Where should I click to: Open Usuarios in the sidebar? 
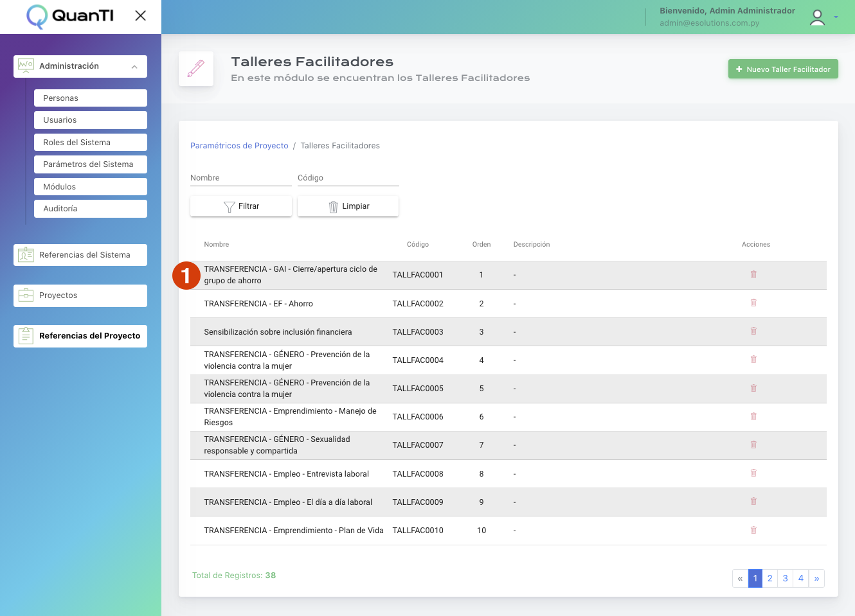pyautogui.click(x=91, y=120)
